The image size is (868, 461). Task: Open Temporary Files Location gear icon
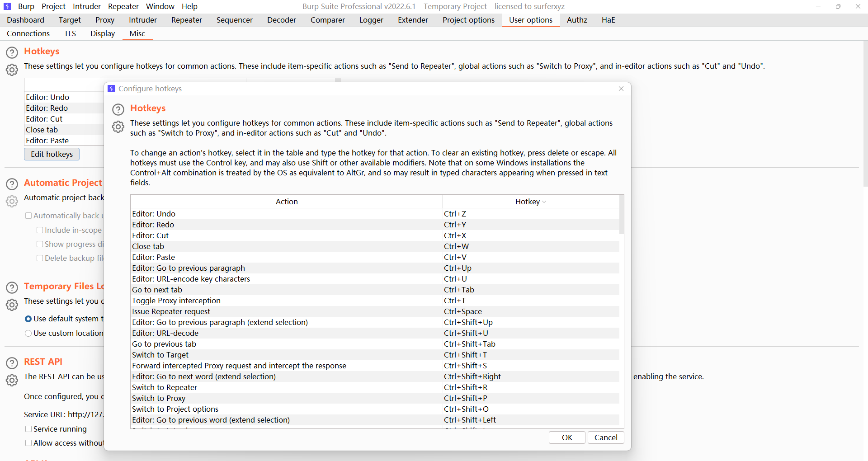[x=12, y=305]
